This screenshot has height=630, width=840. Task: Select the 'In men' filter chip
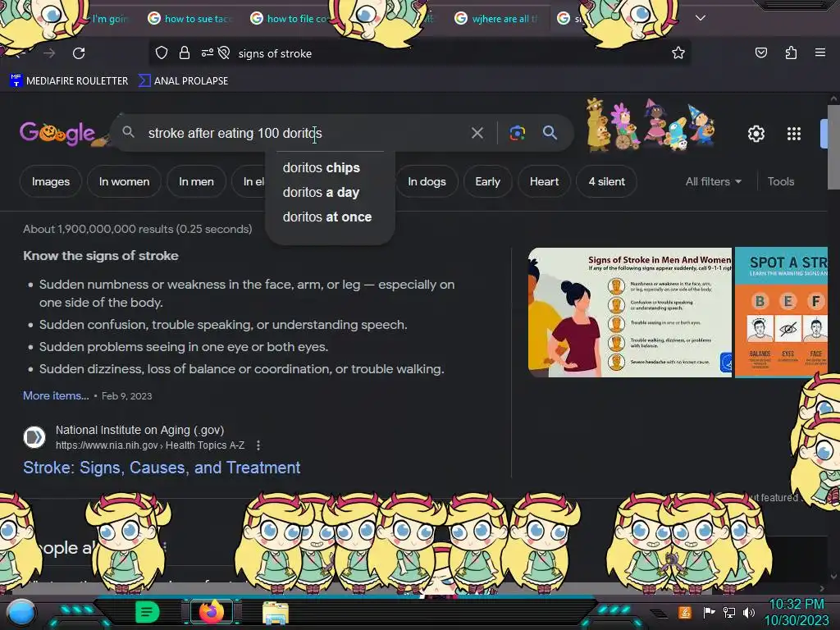pyautogui.click(x=196, y=181)
